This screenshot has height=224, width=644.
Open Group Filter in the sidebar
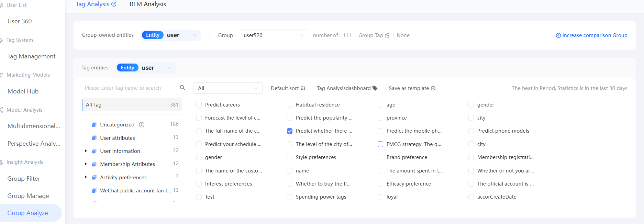click(x=24, y=179)
